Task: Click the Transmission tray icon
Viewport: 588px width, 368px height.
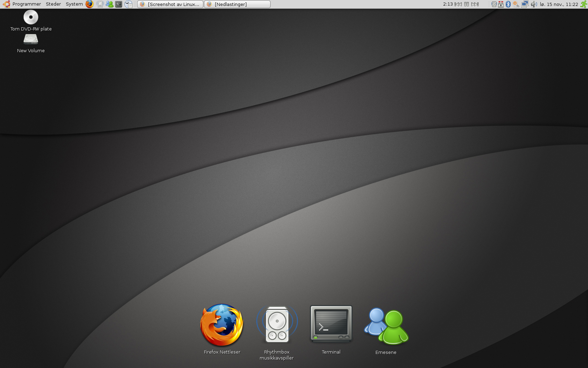Action: coord(501,4)
